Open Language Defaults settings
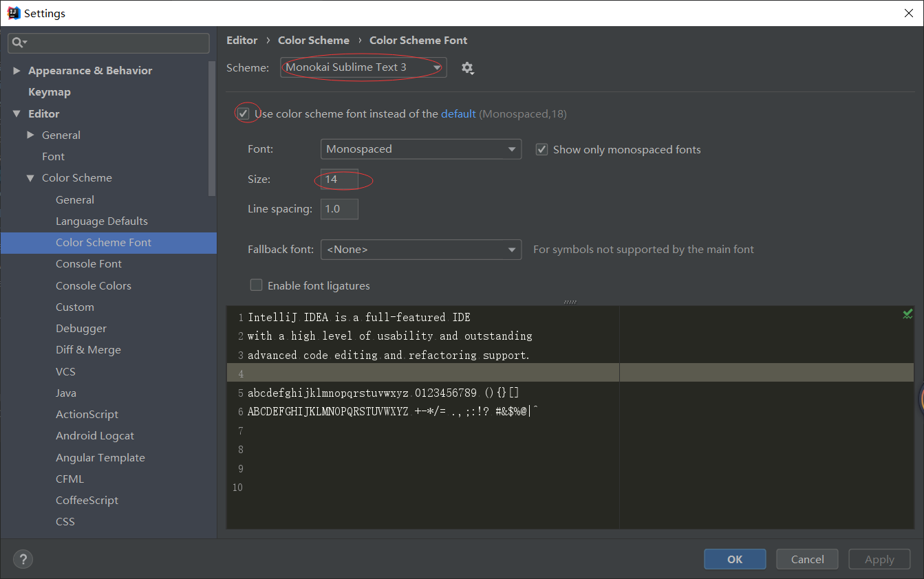The image size is (924, 579). point(102,221)
